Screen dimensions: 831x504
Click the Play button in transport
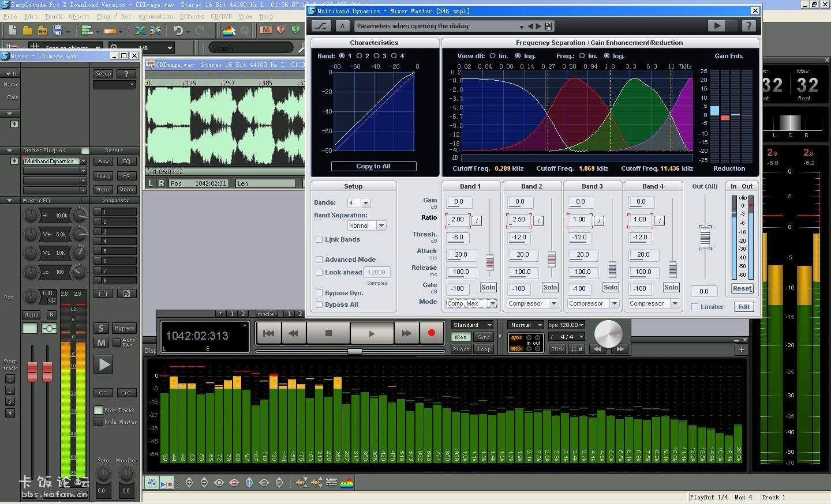coord(372,333)
